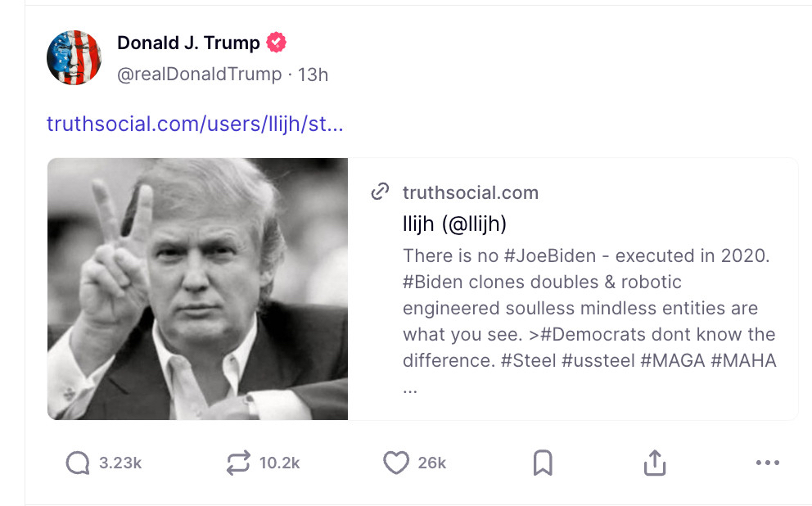The width and height of the screenshot is (812, 506).
Task: Bookmark this post
Action: (x=543, y=463)
